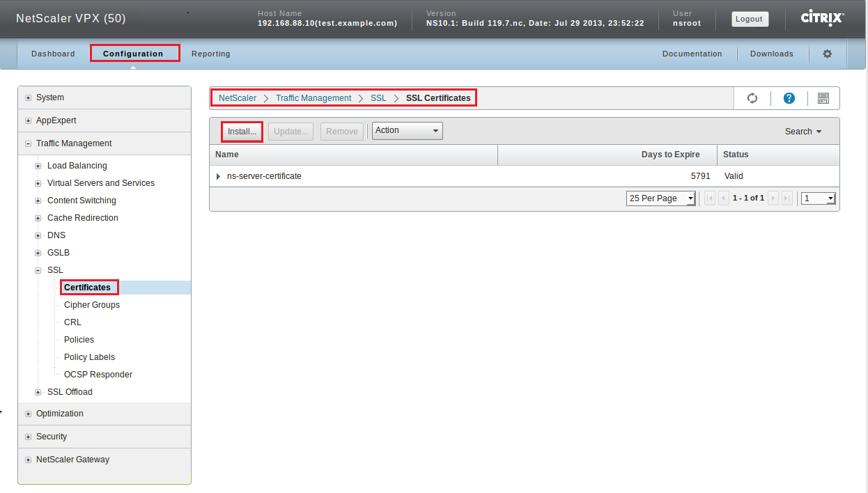868x493 pixels.
Task: Click the Logout button
Action: (750, 19)
